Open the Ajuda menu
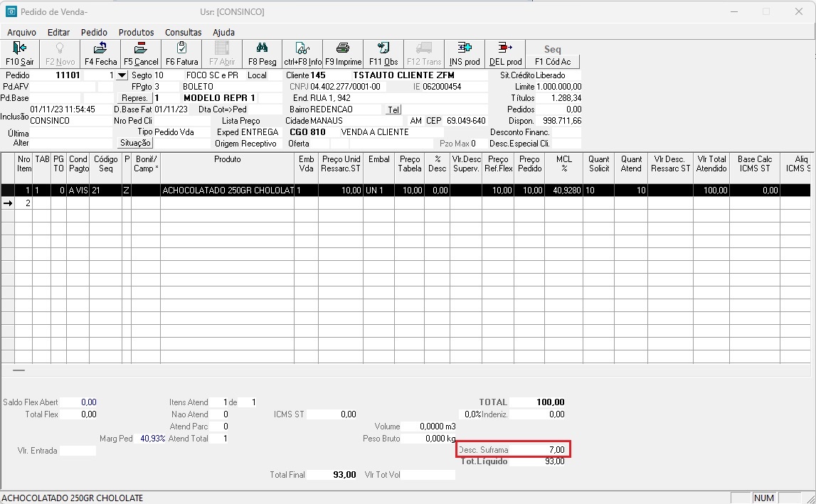 (x=224, y=32)
